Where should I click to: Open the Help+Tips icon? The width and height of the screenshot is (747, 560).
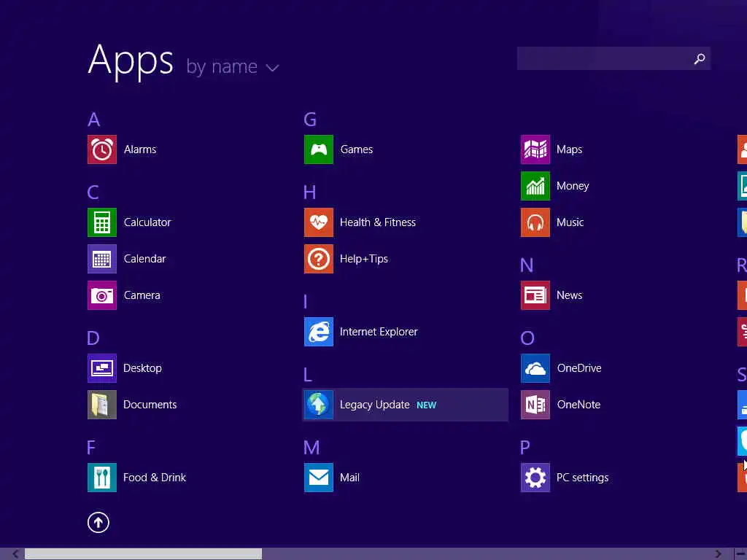319,259
